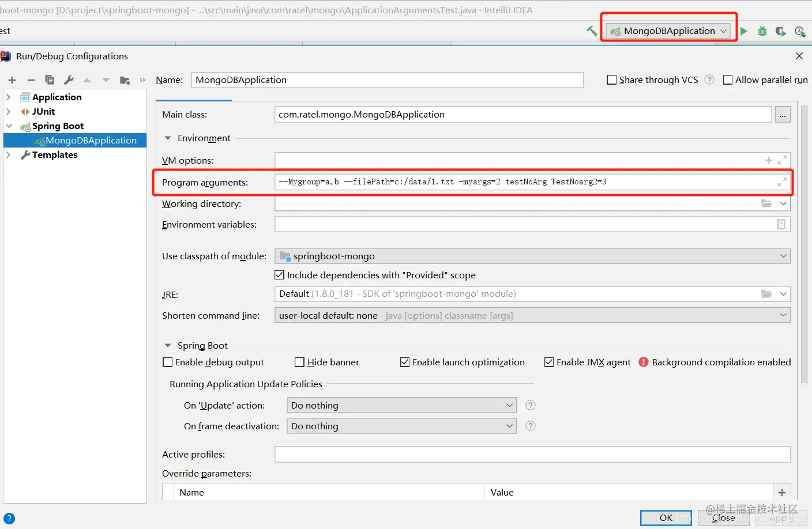The image size is (812, 529).
Task: Edit environment variables list icon
Action: tap(781, 224)
